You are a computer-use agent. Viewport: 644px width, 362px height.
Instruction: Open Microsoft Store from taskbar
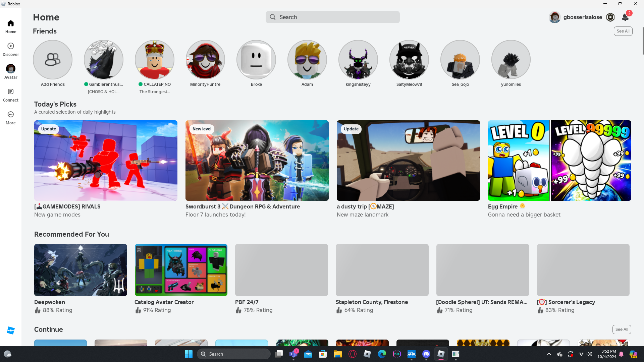[x=323, y=354]
